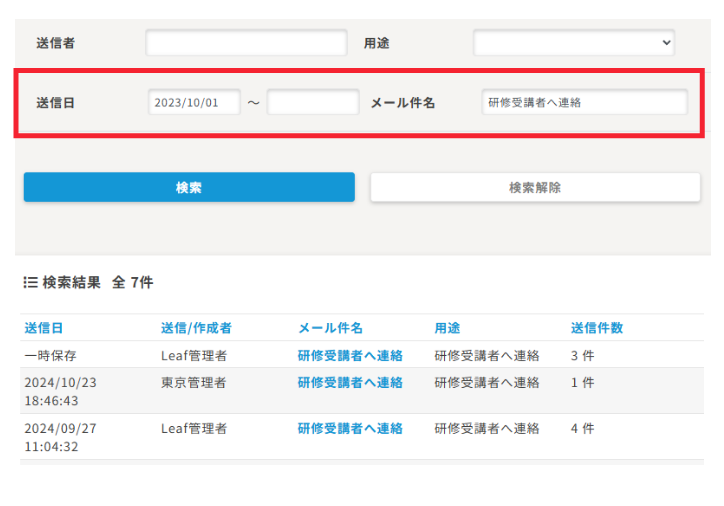Open 研修受講者へ連絡 link in 一時保存 row
724x506 pixels.
point(350,355)
